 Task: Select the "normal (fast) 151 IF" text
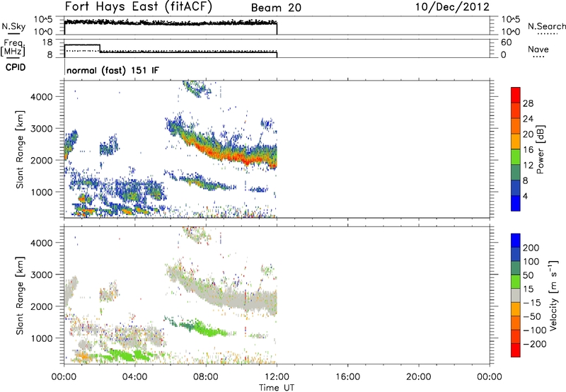(112, 70)
